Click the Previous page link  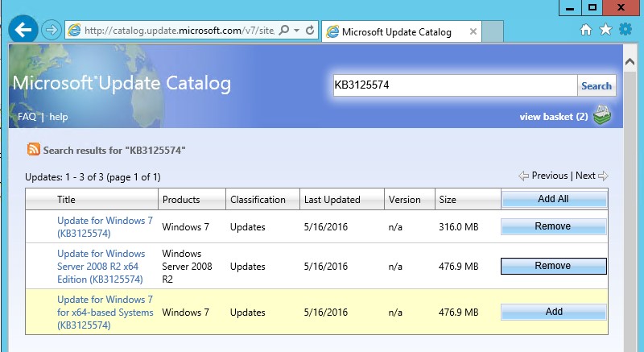coord(550,176)
